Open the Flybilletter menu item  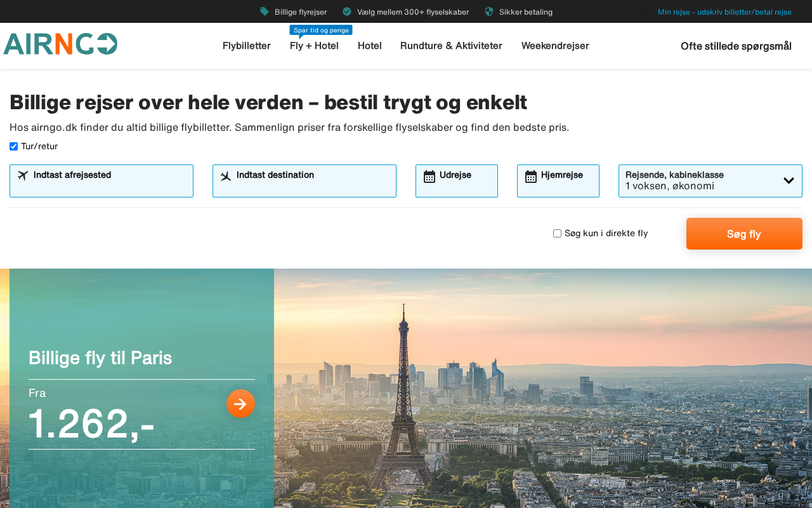point(247,46)
